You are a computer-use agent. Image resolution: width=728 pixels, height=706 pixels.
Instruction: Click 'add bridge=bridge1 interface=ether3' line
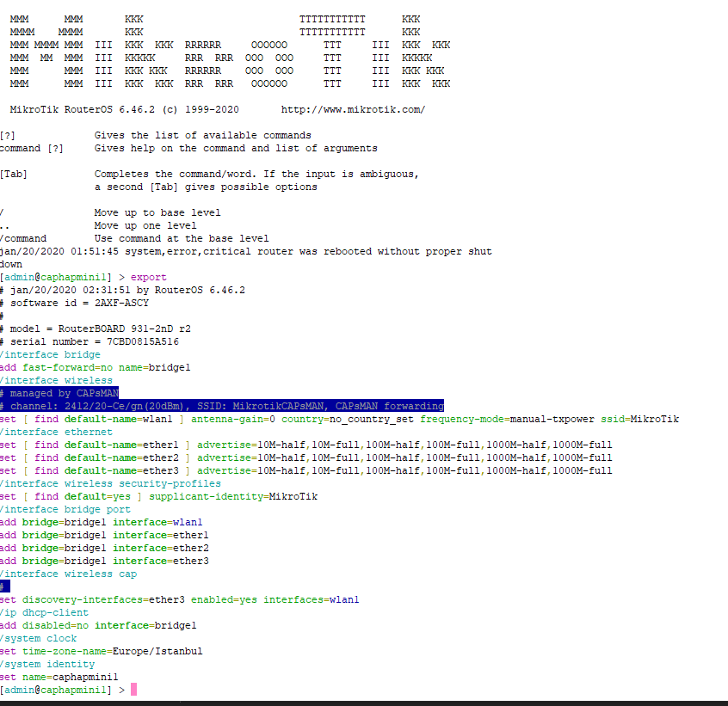tap(104, 561)
